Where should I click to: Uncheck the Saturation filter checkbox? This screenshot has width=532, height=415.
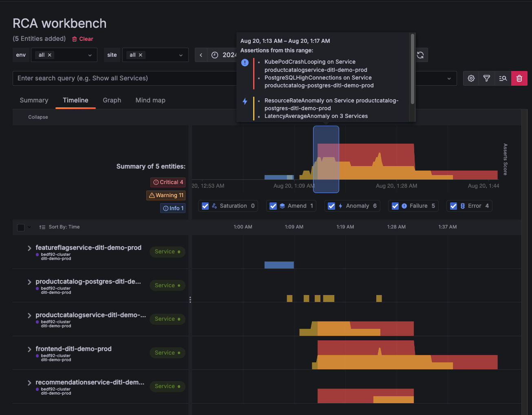tap(205, 206)
